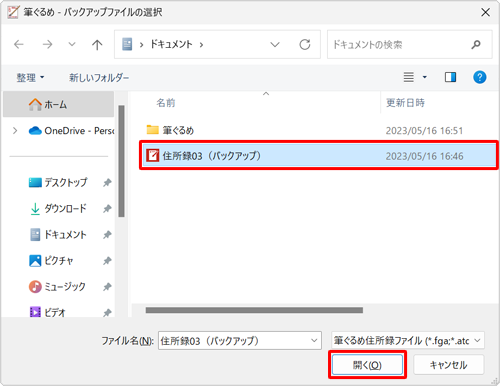500x386 pixels.
Task: Select 住所録03（バックアップ） file
Action: tap(319, 156)
